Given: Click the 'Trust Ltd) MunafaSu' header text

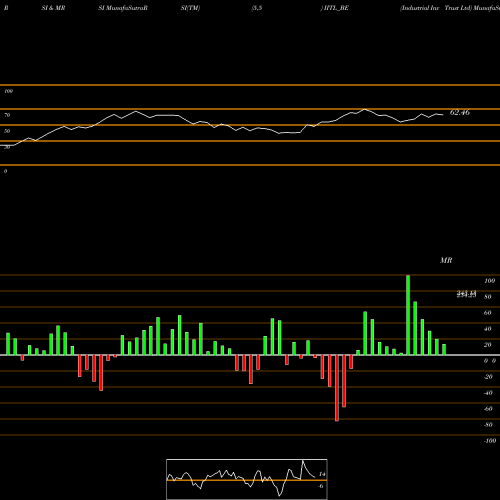Looking at the screenshot, I should click(472, 8).
